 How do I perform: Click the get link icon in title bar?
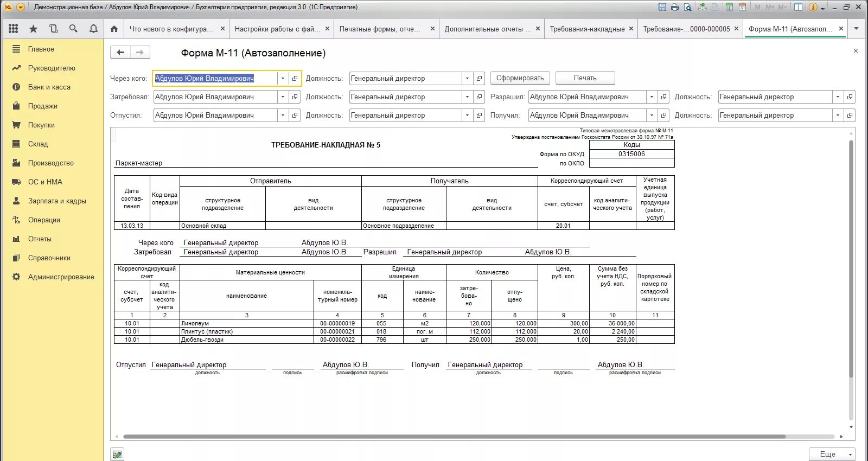pos(703,7)
